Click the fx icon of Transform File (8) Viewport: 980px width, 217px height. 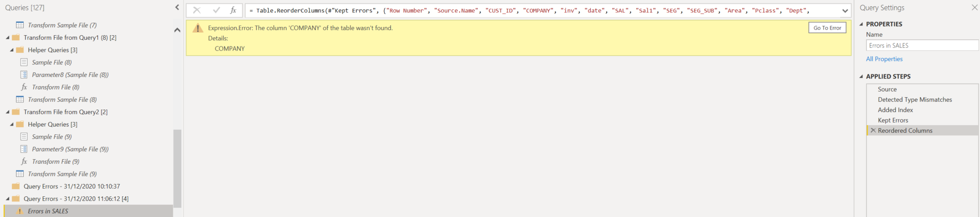[24, 87]
